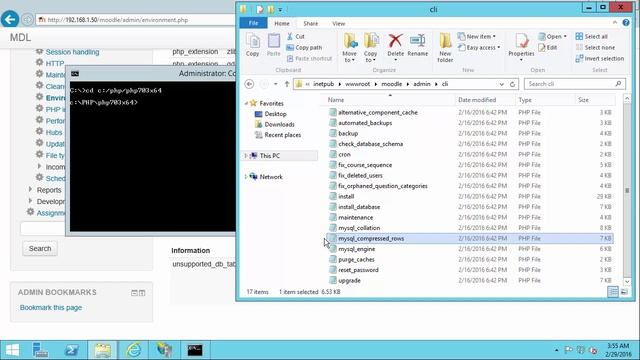The width and height of the screenshot is (640, 360).
Task: Click the Copy icon in Explorer ribbon
Action: 253,45
